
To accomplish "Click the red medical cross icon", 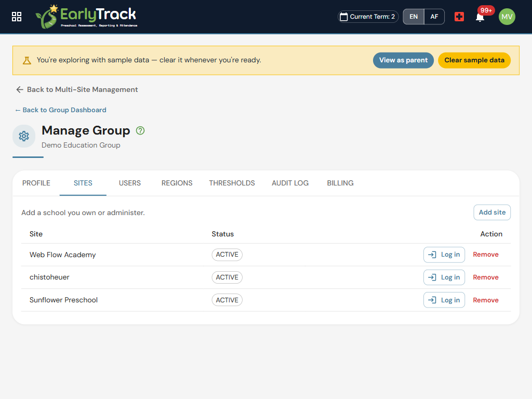I will [459, 17].
